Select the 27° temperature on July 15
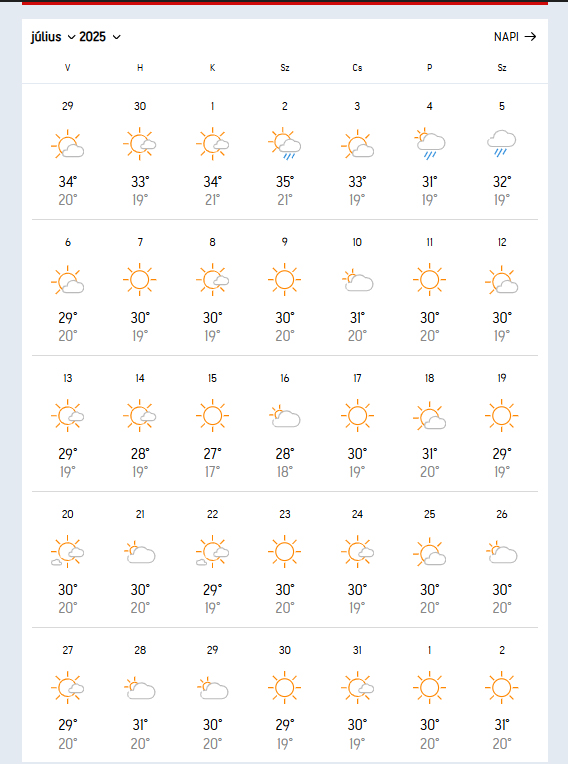The width and height of the screenshot is (568, 764). tap(212, 454)
